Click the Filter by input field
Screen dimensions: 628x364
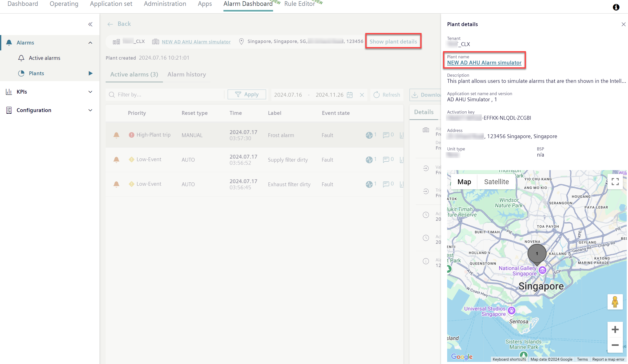click(x=165, y=95)
